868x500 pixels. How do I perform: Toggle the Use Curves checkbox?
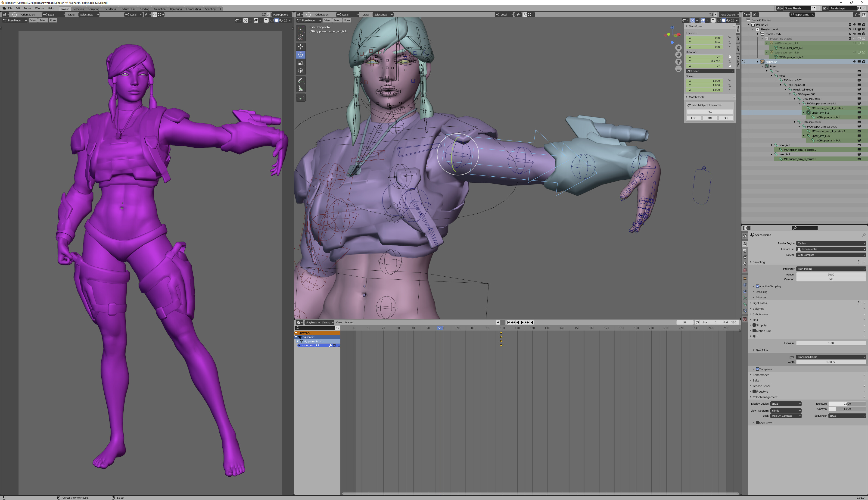tap(757, 423)
